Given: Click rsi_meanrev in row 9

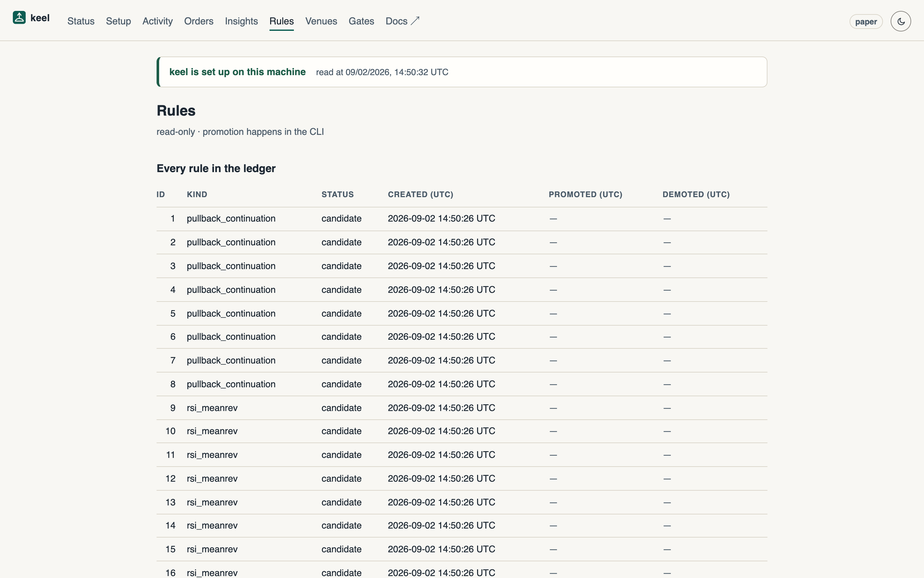Looking at the screenshot, I should (212, 408).
